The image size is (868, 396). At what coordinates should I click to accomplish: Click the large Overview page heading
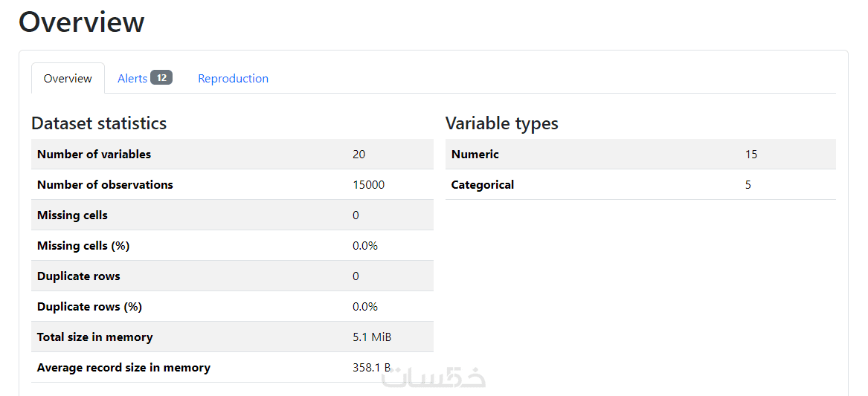81,22
